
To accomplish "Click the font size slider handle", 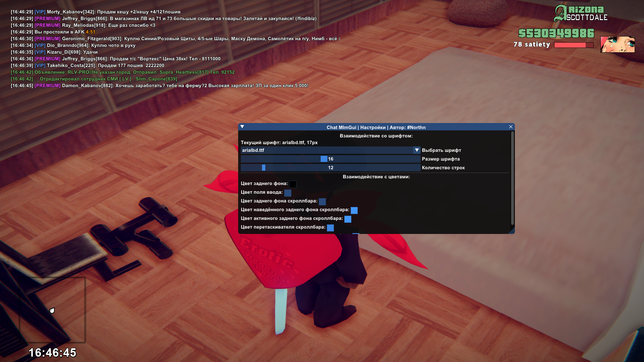I will click(324, 159).
